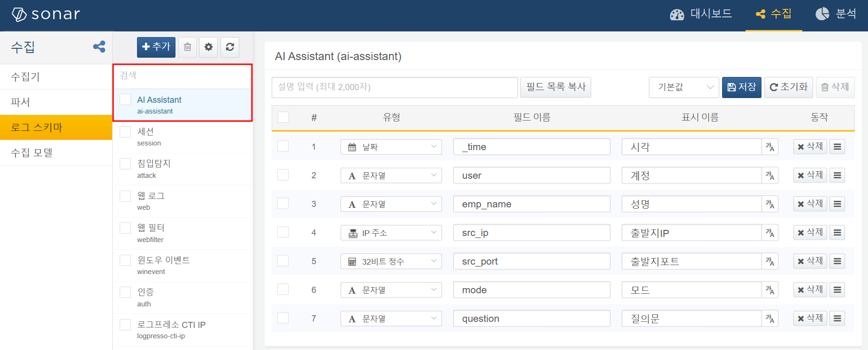Click translate icon for 출발지포트 display name
This screenshot has height=350, width=868.
(x=770, y=261)
